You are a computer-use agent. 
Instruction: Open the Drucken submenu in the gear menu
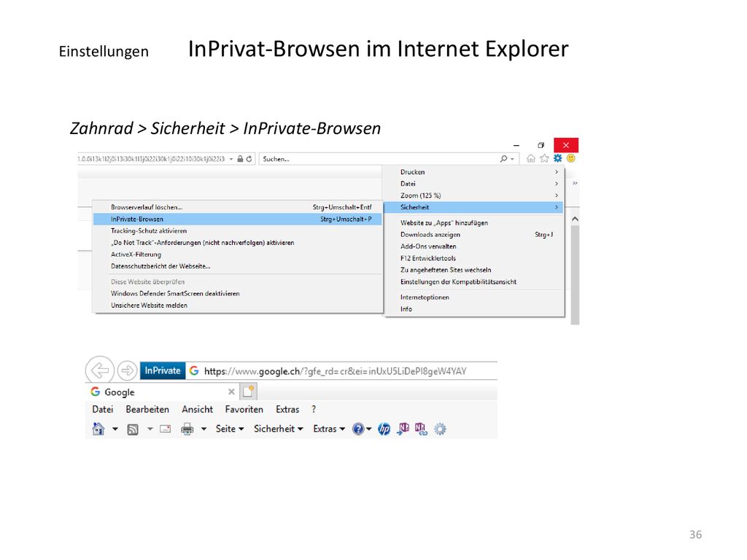click(x=474, y=172)
